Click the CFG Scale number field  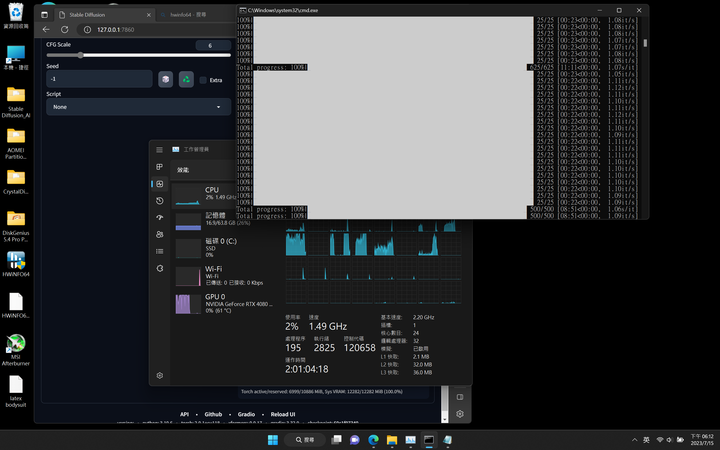pos(213,45)
